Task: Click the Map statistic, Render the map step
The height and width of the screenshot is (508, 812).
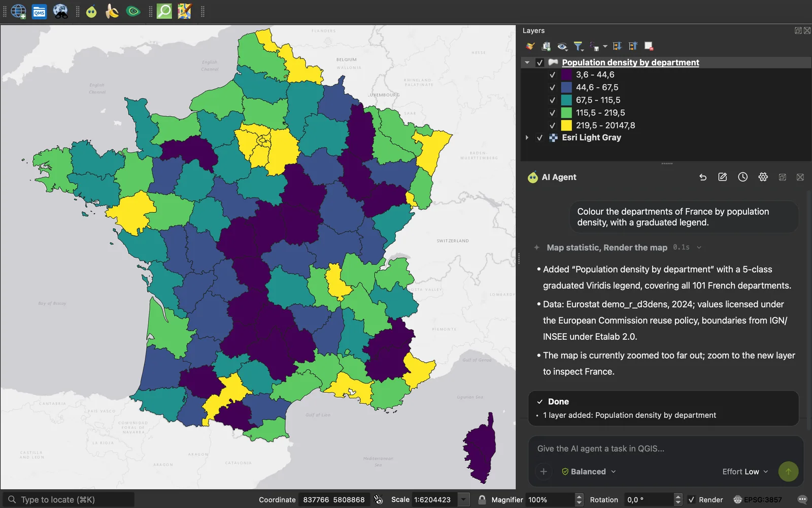Action: [x=607, y=247]
